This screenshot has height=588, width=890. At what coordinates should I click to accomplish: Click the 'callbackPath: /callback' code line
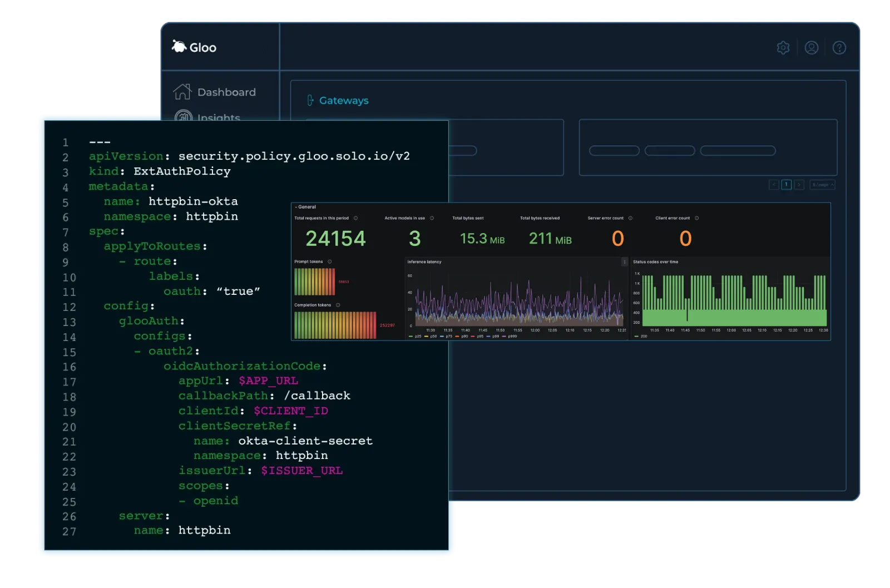[264, 396]
